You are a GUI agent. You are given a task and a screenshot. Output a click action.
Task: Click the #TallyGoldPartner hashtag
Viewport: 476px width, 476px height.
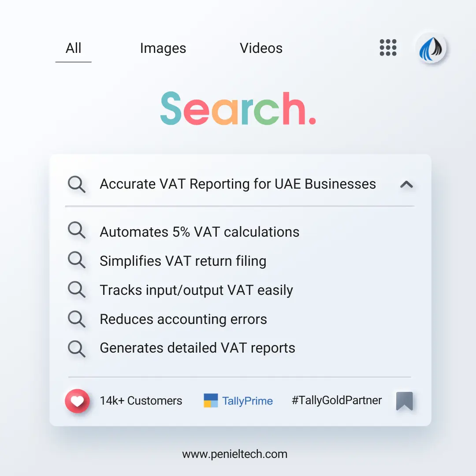(x=337, y=401)
